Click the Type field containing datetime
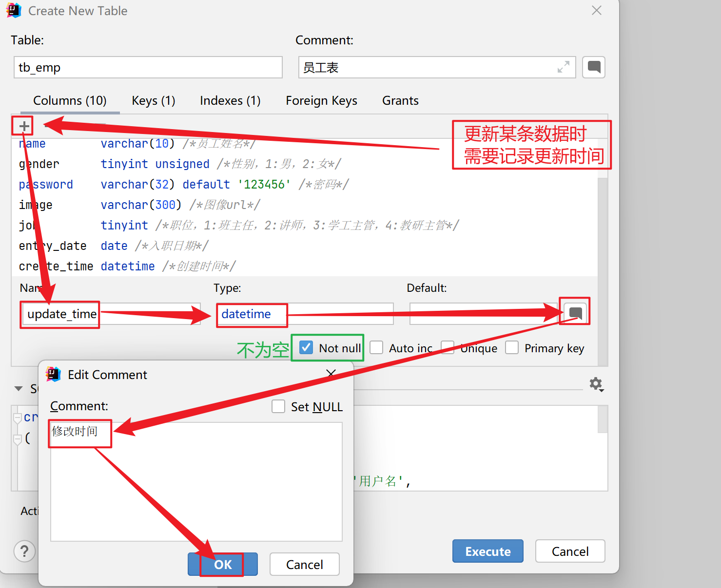Image resolution: width=721 pixels, height=588 pixels. [305, 314]
